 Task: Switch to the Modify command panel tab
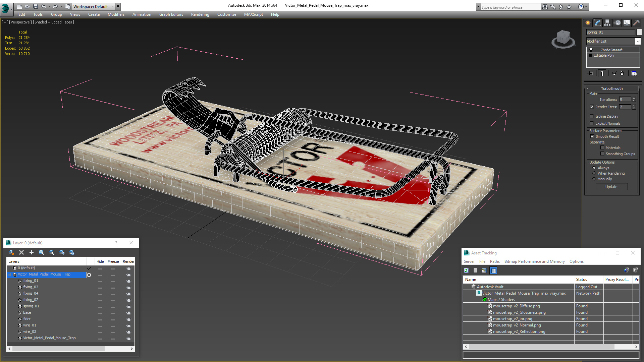[x=598, y=23]
